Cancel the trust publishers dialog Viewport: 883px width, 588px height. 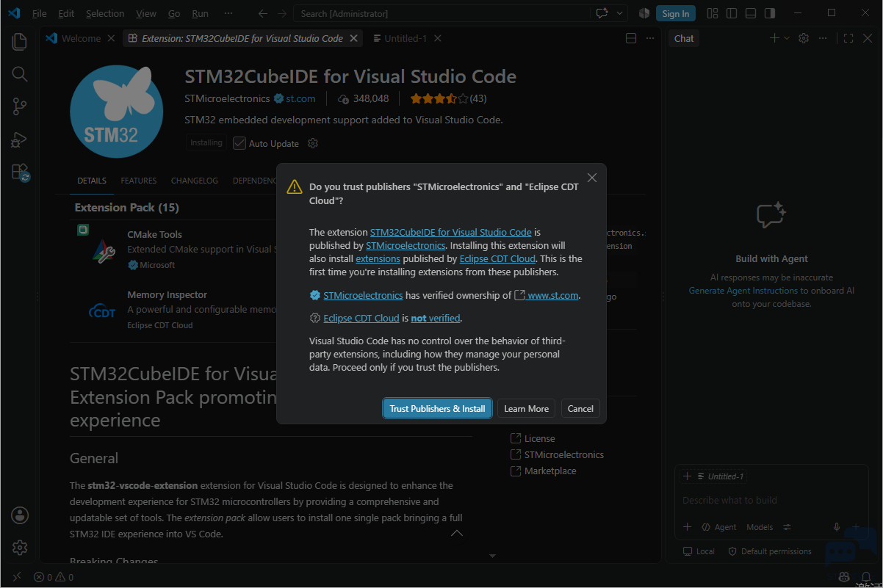[580, 409]
